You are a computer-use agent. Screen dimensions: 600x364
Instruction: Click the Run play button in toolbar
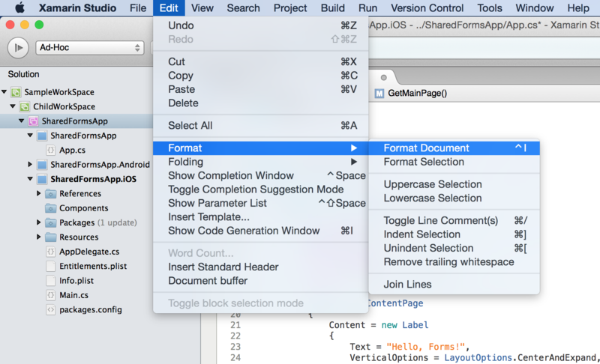[17, 48]
